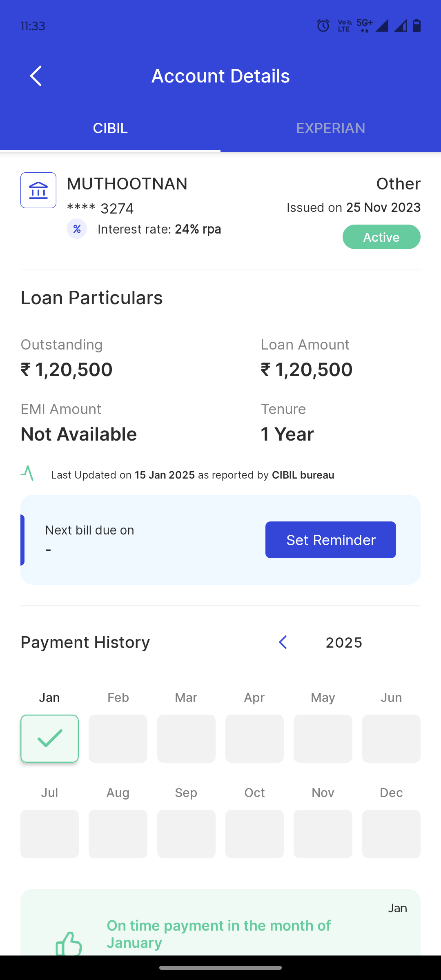This screenshot has height=980, width=441.
Task: Switch to the CIBIL tab
Action: coord(110,128)
